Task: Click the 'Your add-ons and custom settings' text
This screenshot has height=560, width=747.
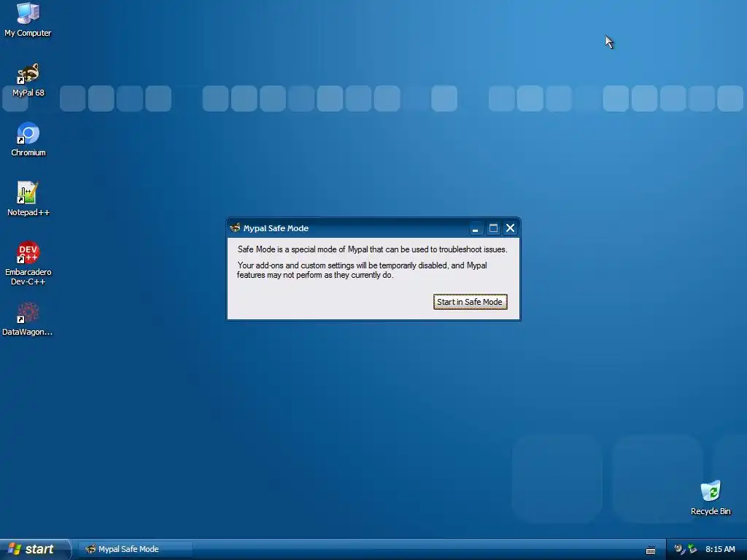Action: click(362, 270)
